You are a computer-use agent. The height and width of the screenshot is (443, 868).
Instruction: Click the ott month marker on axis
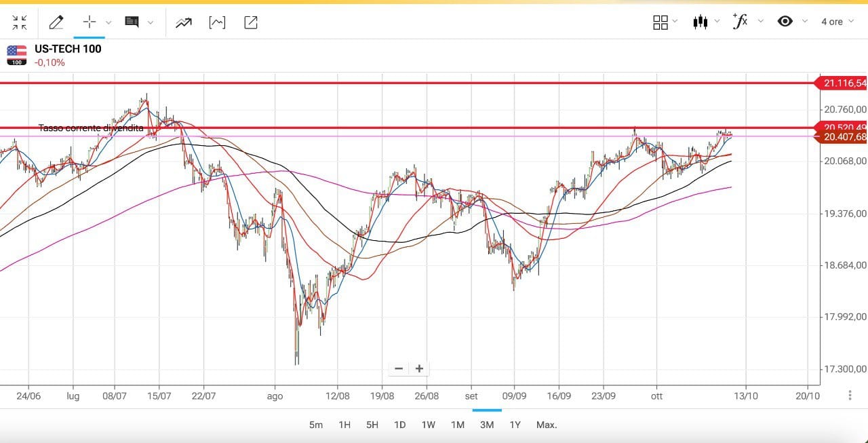[656, 396]
